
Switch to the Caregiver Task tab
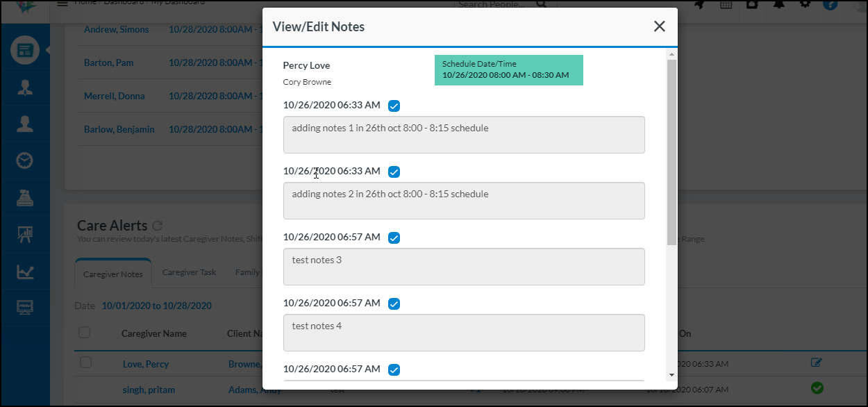click(x=189, y=272)
